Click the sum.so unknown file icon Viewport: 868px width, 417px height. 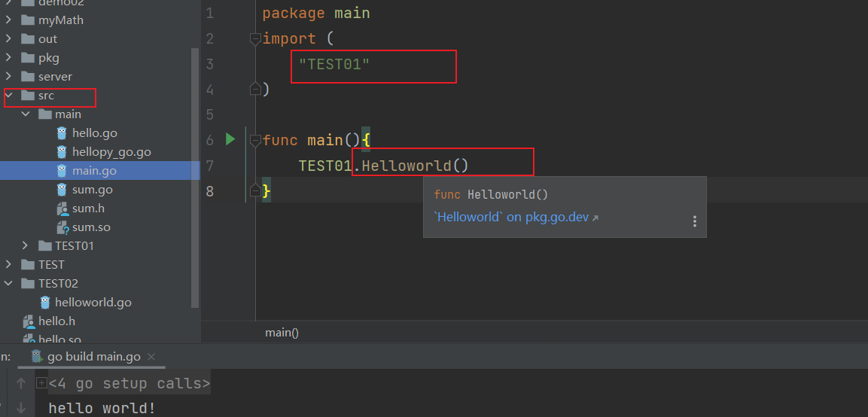tap(62, 227)
